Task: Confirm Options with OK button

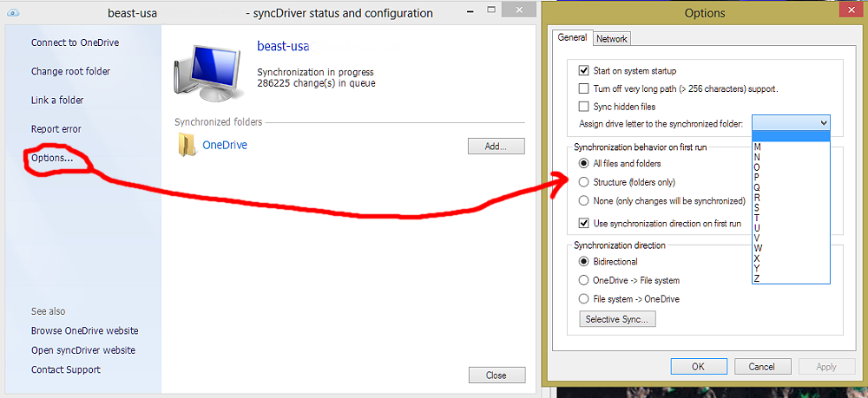Action: coord(698,366)
